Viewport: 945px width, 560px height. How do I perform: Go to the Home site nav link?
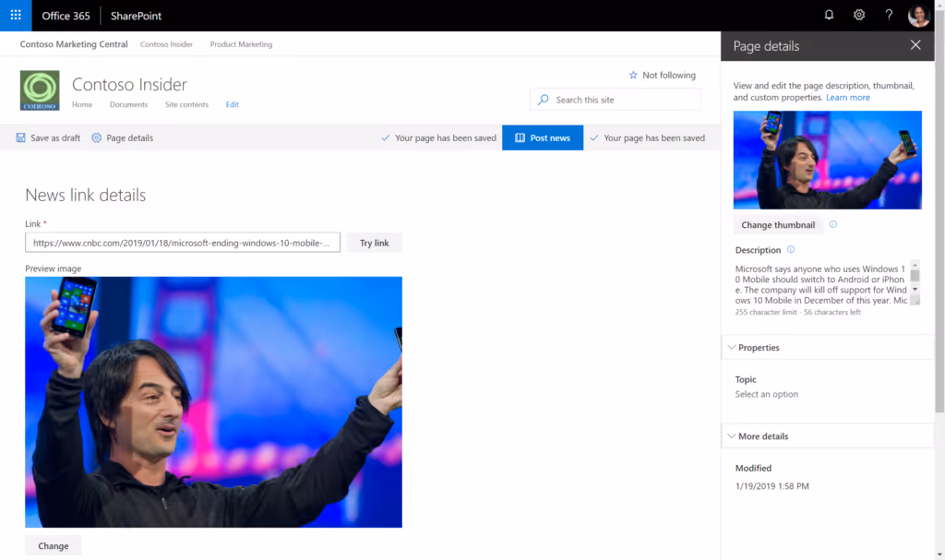coord(82,104)
